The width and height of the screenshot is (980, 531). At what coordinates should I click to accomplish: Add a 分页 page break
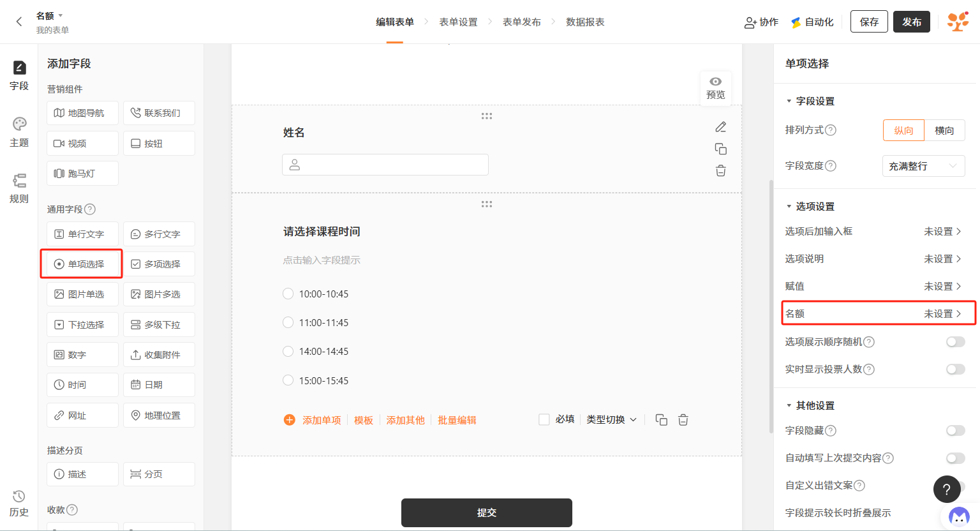[159, 474]
